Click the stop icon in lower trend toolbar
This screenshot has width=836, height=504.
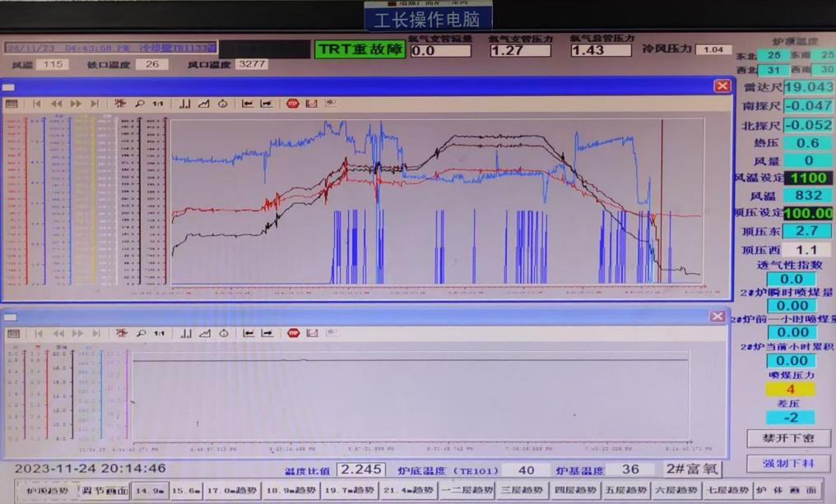293,333
